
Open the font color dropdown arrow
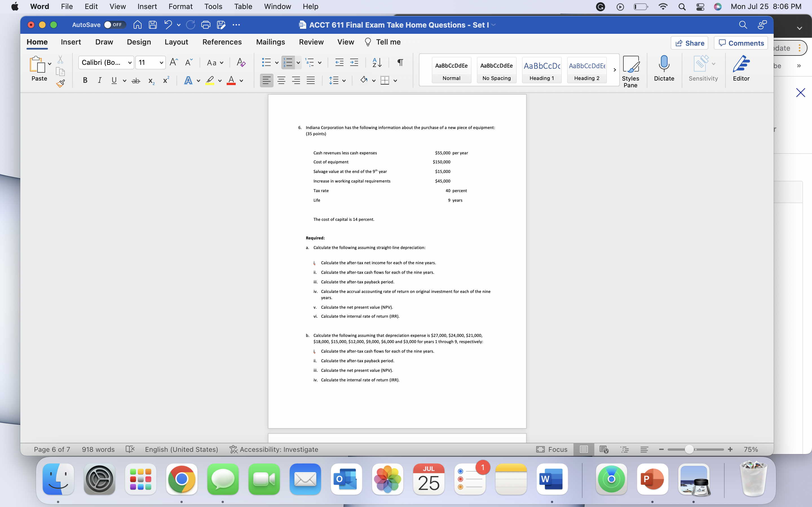[241, 81]
